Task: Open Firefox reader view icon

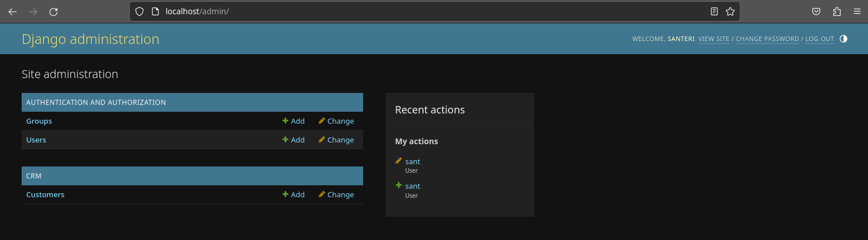Action: [714, 11]
